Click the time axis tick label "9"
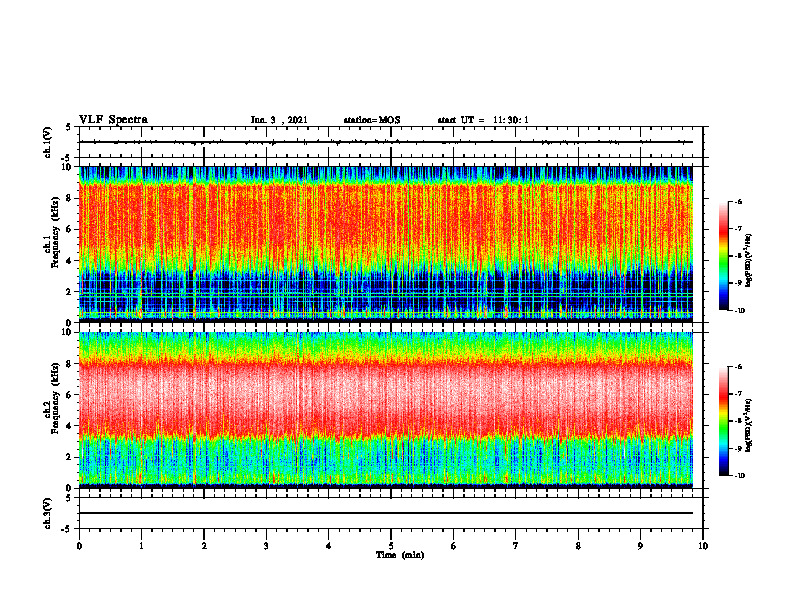Image resolution: width=792 pixels, height=612 pixels. click(640, 546)
